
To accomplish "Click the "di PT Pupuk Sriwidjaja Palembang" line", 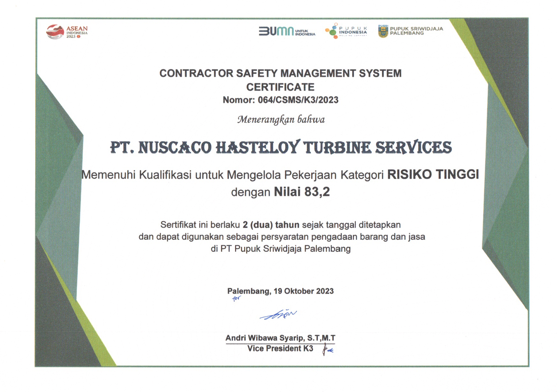I will pos(281,249).
